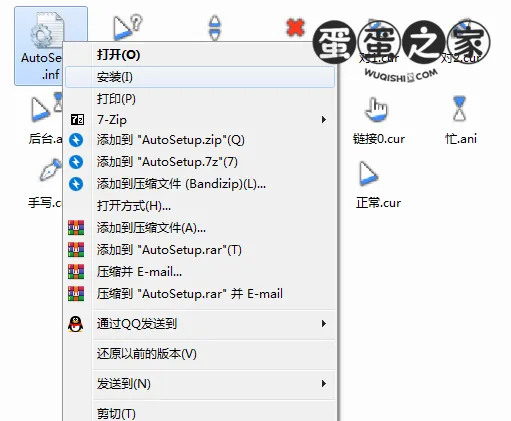Click the 忙.ani file name
Viewport: 511px width, 421px height.
(x=461, y=139)
